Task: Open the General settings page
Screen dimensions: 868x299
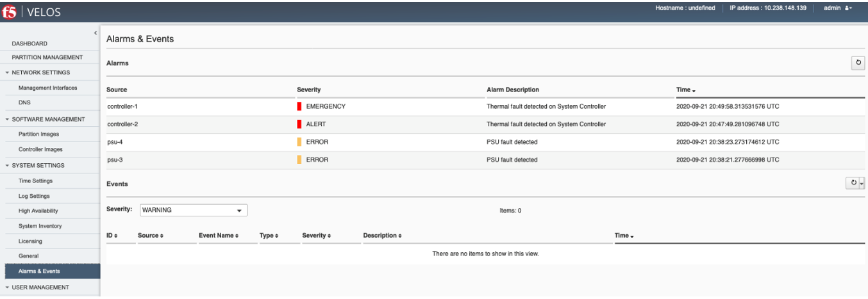Action: (28, 256)
